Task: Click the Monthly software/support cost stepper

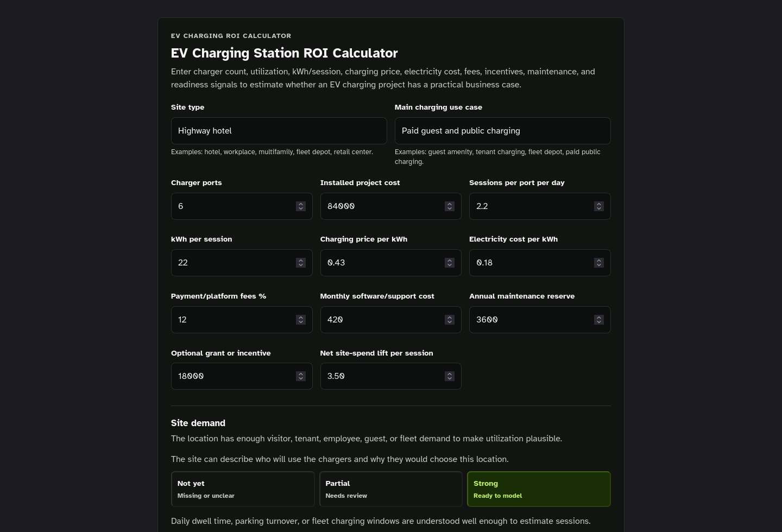Action: tap(450, 320)
